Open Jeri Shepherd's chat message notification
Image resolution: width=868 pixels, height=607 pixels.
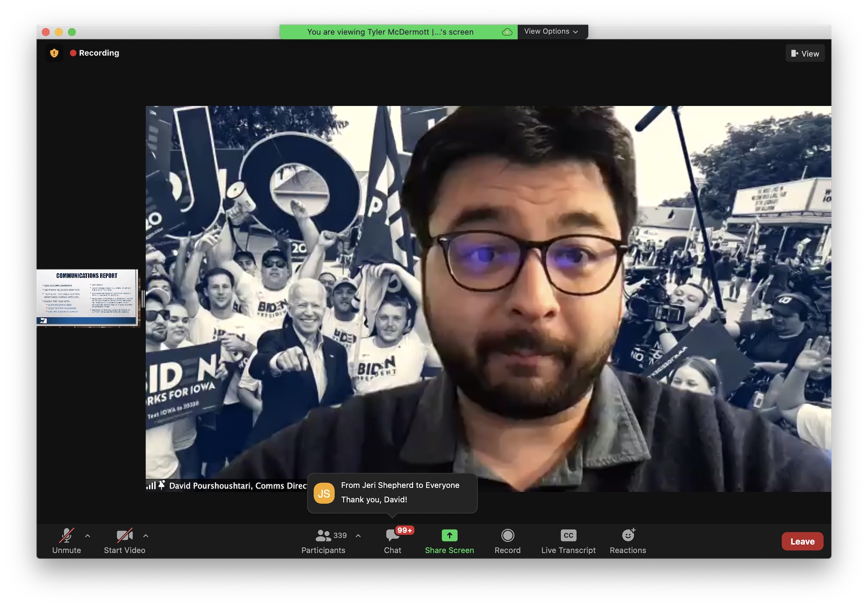pos(392,493)
